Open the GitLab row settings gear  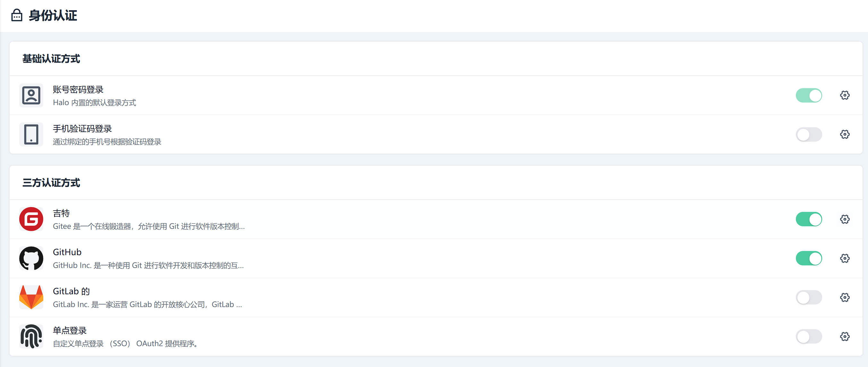(844, 297)
